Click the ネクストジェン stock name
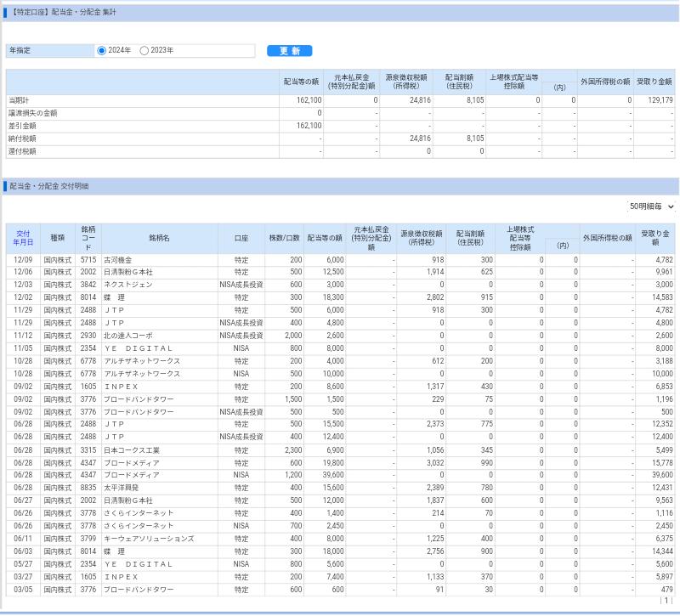680x616 pixels. coord(128,285)
